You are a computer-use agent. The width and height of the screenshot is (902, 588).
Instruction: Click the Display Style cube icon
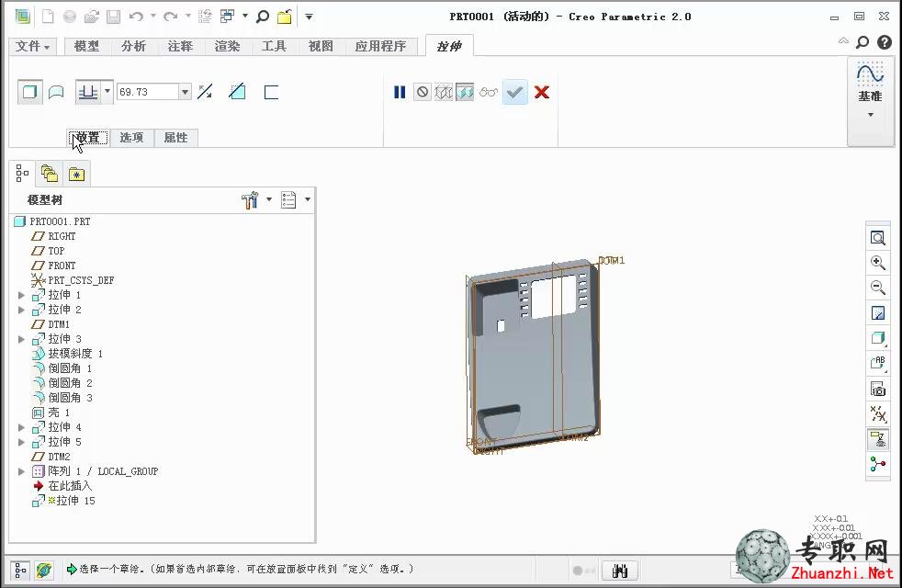tap(878, 338)
